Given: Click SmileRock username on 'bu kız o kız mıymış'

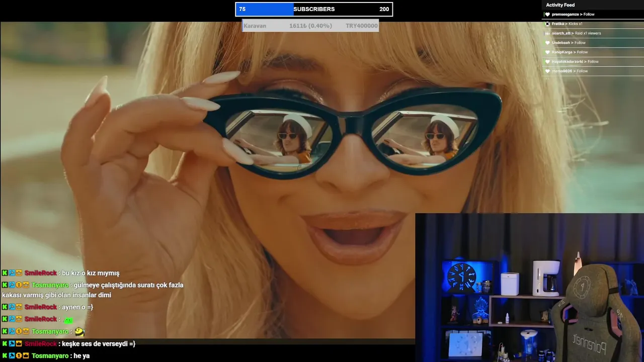Looking at the screenshot, I should [x=41, y=273].
